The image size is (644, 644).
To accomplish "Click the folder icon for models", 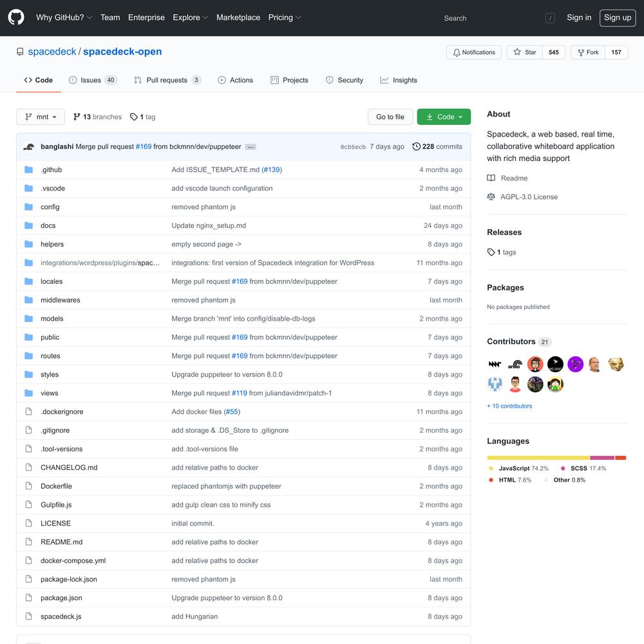I will click(x=29, y=318).
